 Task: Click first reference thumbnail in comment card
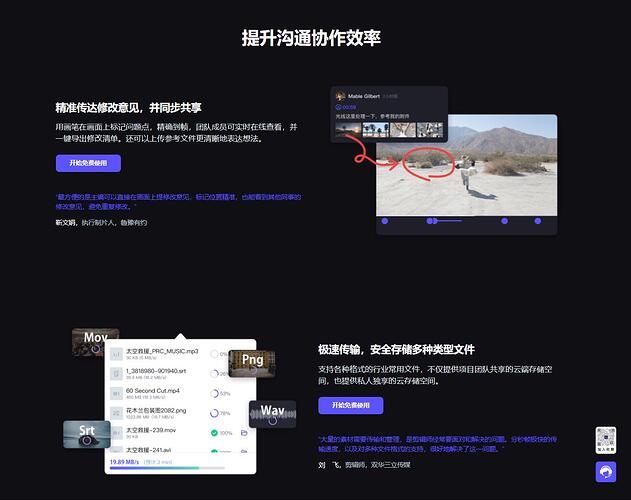pyautogui.click(x=349, y=130)
